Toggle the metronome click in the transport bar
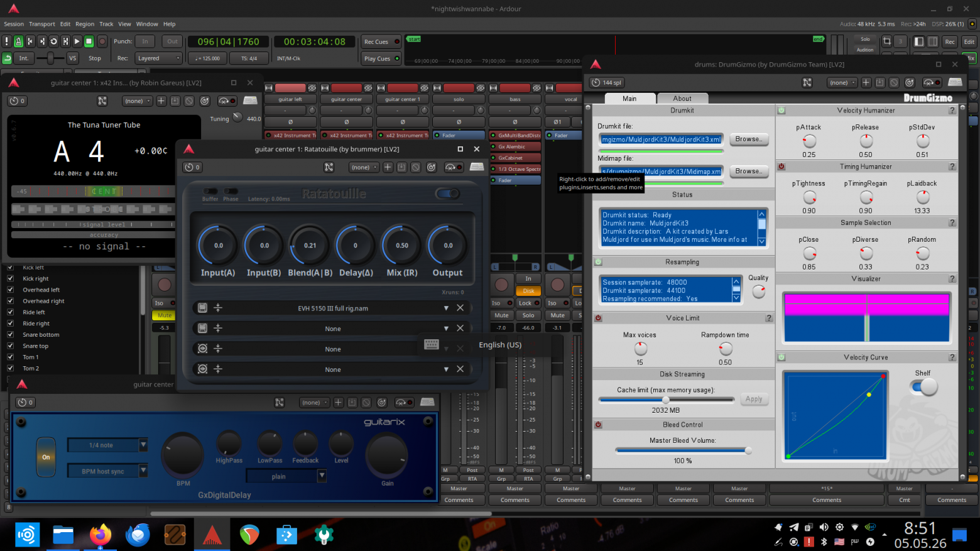Image resolution: width=980 pixels, height=551 pixels. coord(18,41)
